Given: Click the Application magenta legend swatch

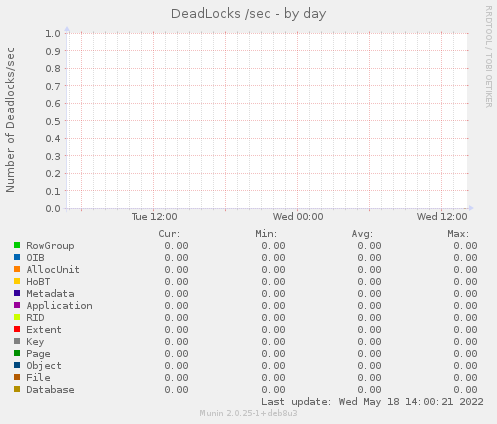Looking at the screenshot, I should click(17, 305).
